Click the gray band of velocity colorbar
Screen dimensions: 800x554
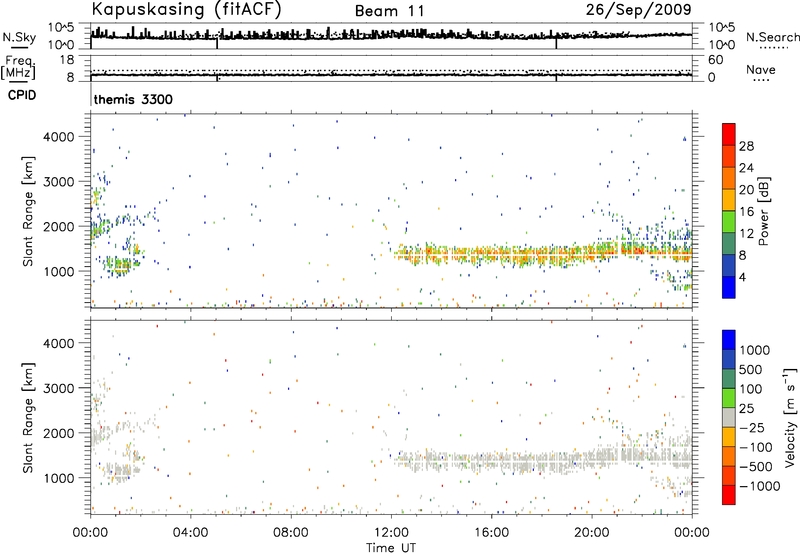pyautogui.click(x=729, y=417)
